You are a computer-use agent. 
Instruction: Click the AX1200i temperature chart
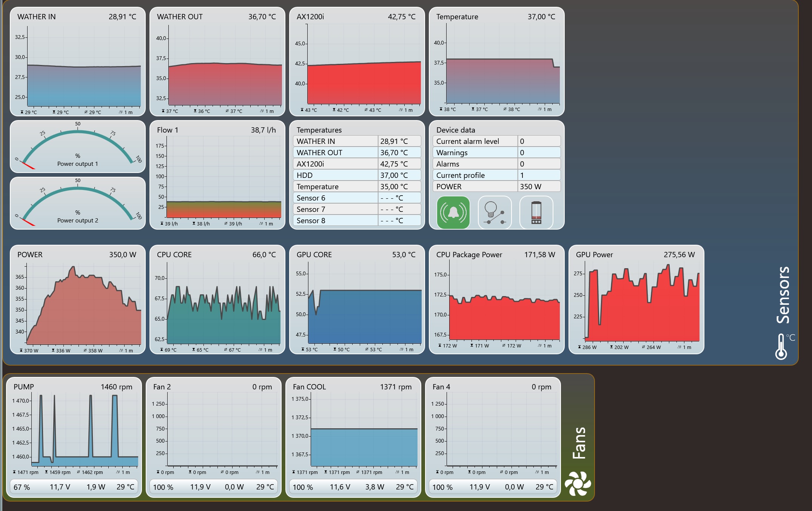[364, 64]
